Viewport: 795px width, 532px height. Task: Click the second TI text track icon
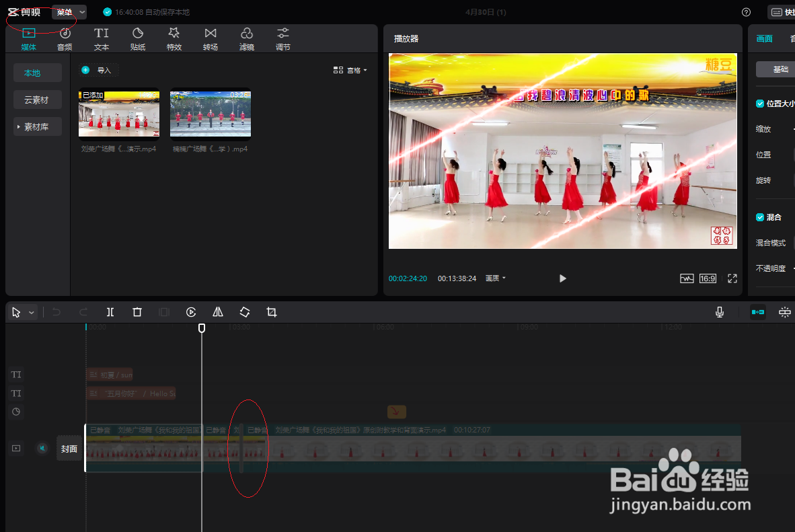coord(16,393)
